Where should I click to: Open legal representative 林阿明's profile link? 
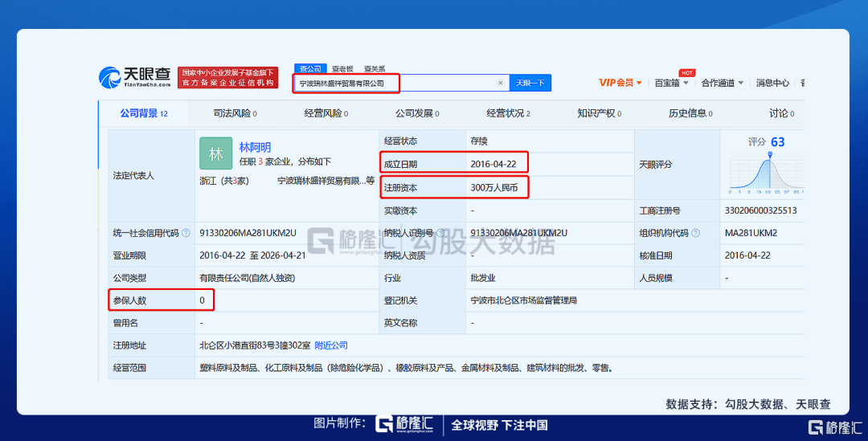point(255,147)
